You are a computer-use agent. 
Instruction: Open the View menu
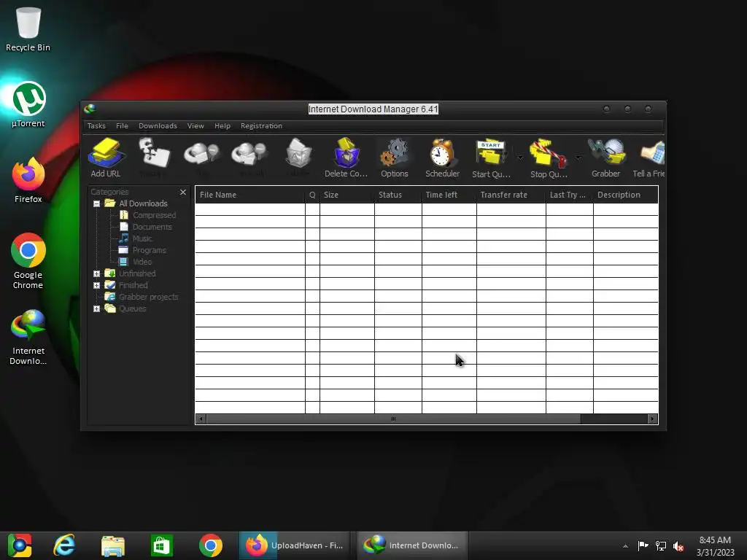tap(196, 125)
